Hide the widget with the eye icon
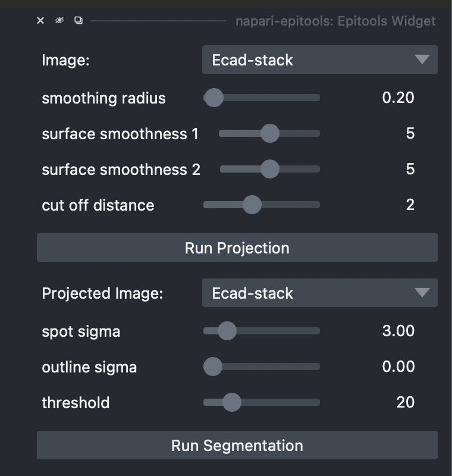 pyautogui.click(x=58, y=20)
